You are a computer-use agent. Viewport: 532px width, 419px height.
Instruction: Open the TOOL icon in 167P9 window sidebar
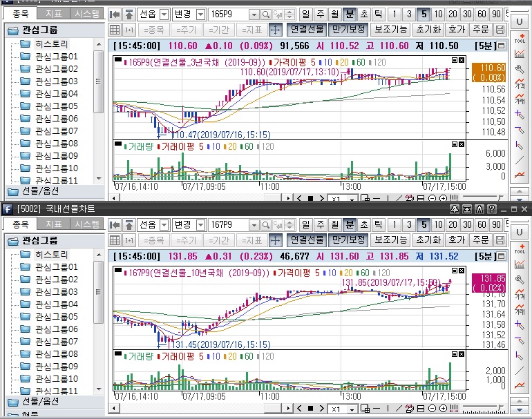[x=520, y=249]
